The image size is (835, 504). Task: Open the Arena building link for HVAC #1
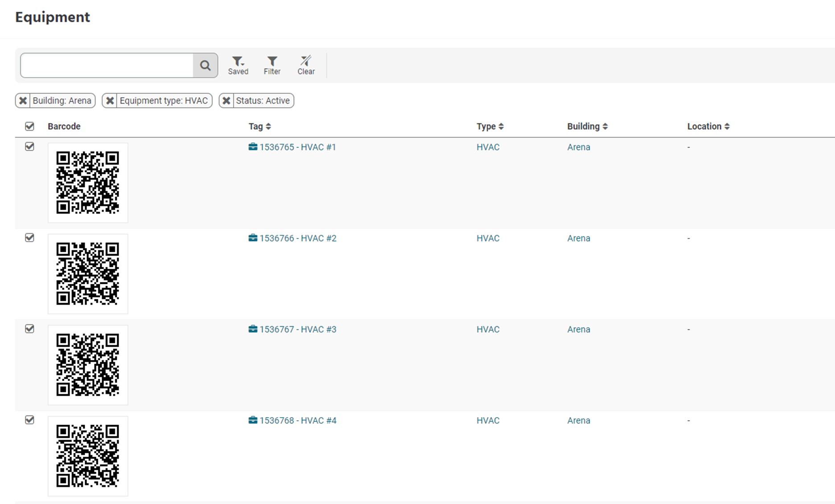(579, 147)
